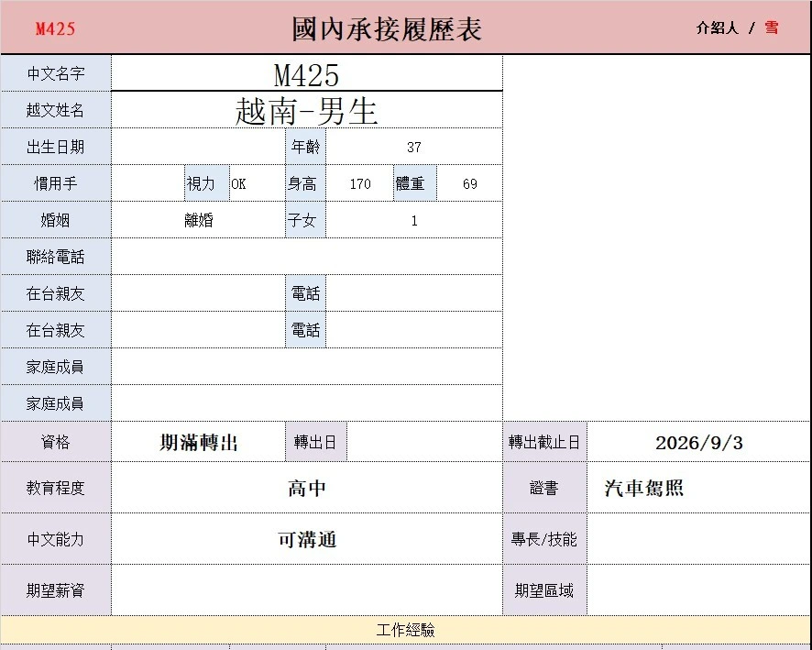Click 電話 label in second 在台親友 row
Viewport: 812px width, 650px height.
(x=305, y=330)
